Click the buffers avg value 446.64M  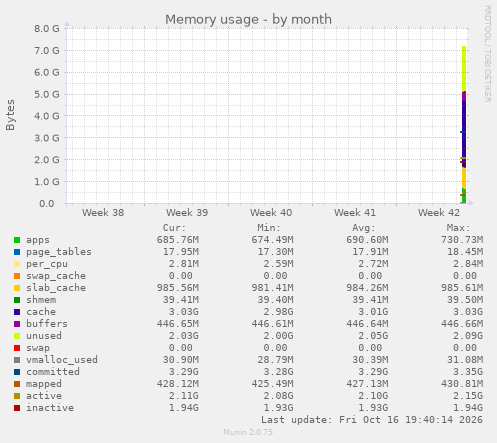367,324
